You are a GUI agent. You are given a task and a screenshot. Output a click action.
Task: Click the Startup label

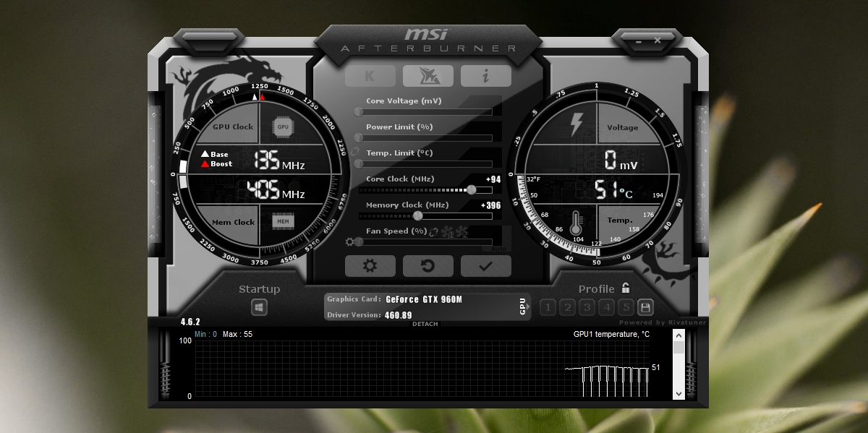260,289
